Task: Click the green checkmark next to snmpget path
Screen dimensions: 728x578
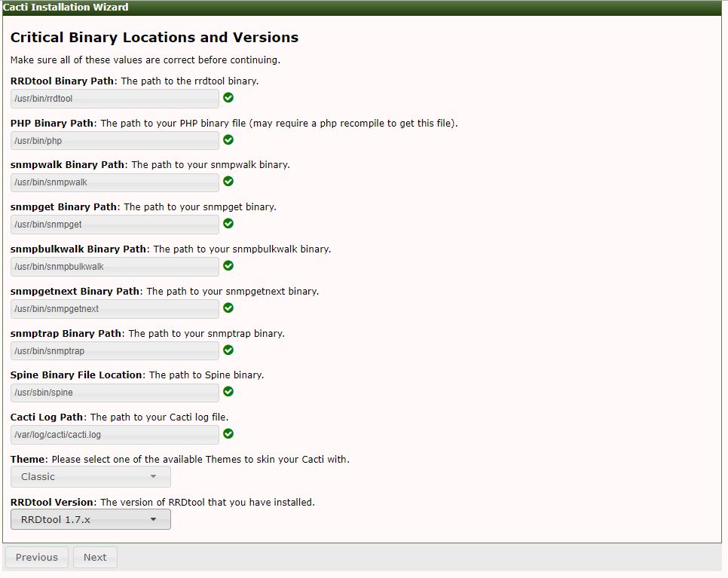Action: click(x=228, y=223)
